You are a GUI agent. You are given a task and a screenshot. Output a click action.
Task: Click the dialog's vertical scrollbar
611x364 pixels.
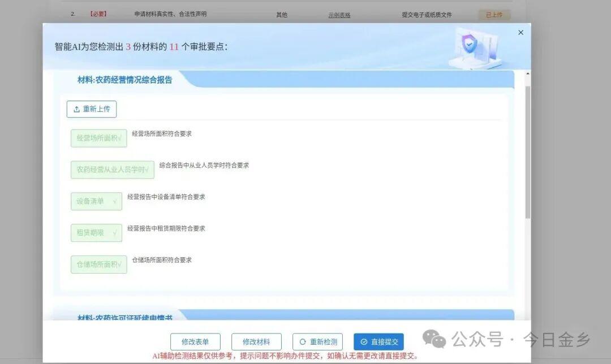click(x=528, y=153)
